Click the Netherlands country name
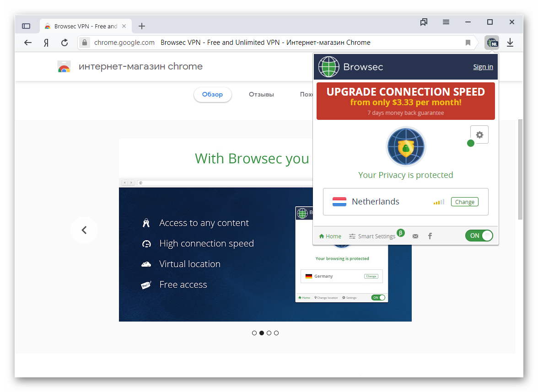The width and height of the screenshot is (538, 392). (375, 202)
